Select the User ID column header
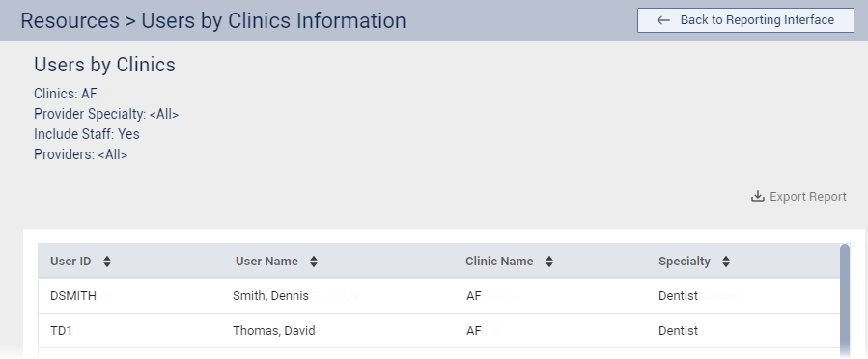Viewport: 868px width, 359px height. pos(70,262)
